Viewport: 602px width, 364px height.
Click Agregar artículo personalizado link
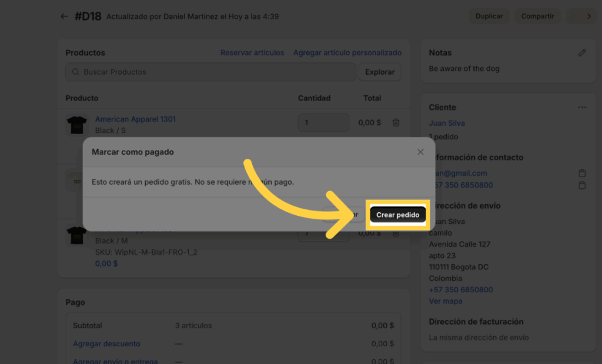point(347,53)
